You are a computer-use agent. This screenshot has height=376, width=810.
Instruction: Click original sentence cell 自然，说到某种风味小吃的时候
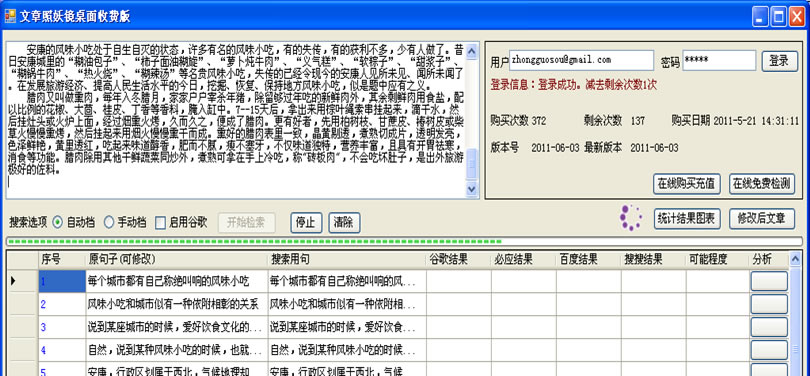[177, 350]
